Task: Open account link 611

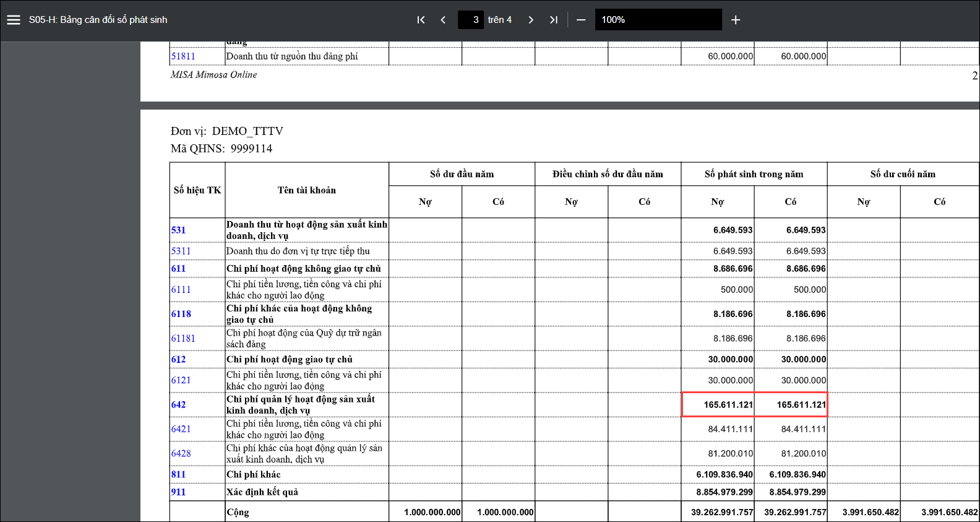Action: (x=178, y=269)
